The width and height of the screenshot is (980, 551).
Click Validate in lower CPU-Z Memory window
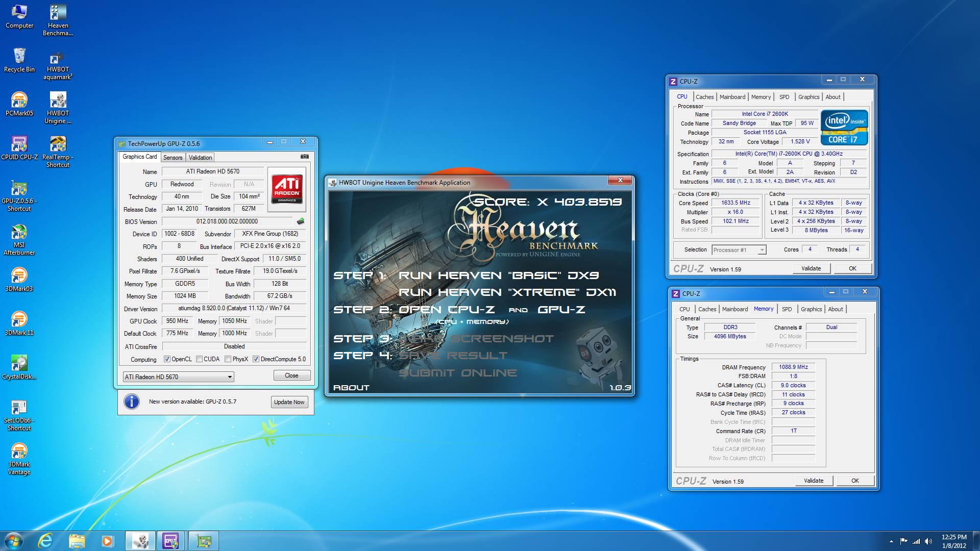pos(814,481)
